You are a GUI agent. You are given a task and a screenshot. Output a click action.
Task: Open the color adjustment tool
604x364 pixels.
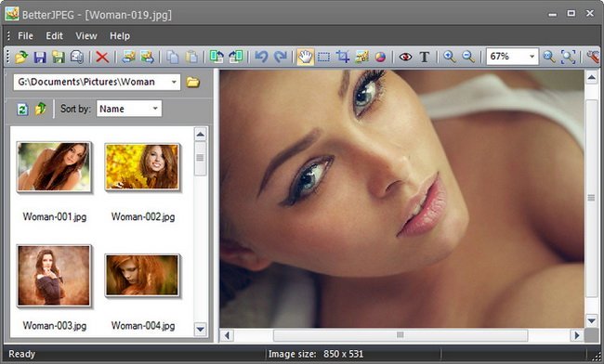(x=380, y=57)
